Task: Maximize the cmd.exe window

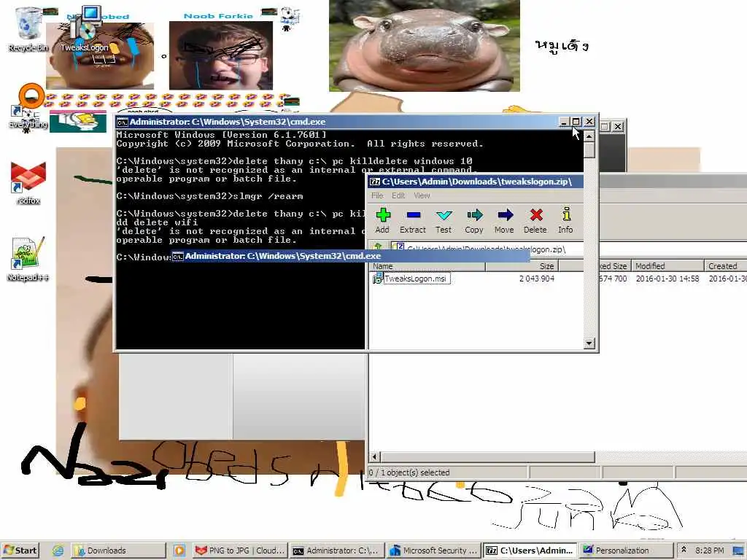Action: coord(576,122)
